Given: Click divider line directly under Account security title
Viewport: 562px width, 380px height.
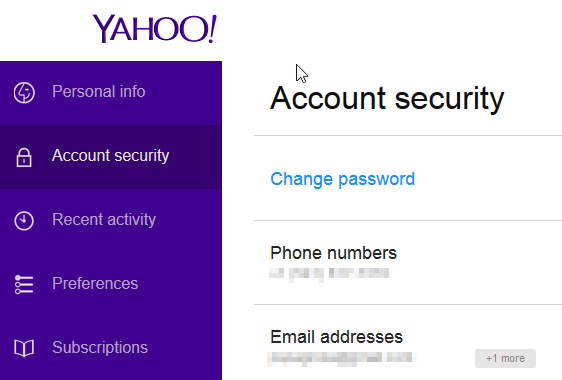Looking at the screenshot, I should point(408,136).
